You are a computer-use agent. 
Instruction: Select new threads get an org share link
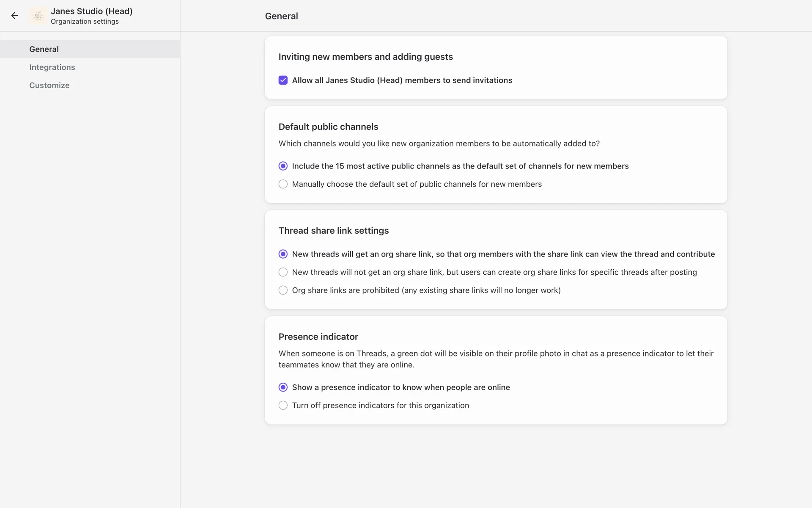coord(283,254)
